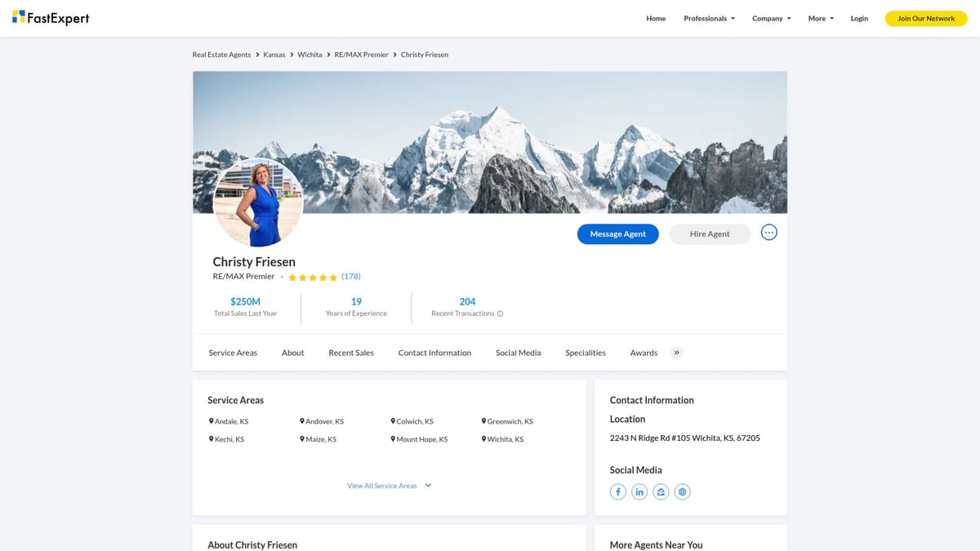The width and height of the screenshot is (980, 551).
Task: Click the Hire Agent button
Action: (x=709, y=233)
